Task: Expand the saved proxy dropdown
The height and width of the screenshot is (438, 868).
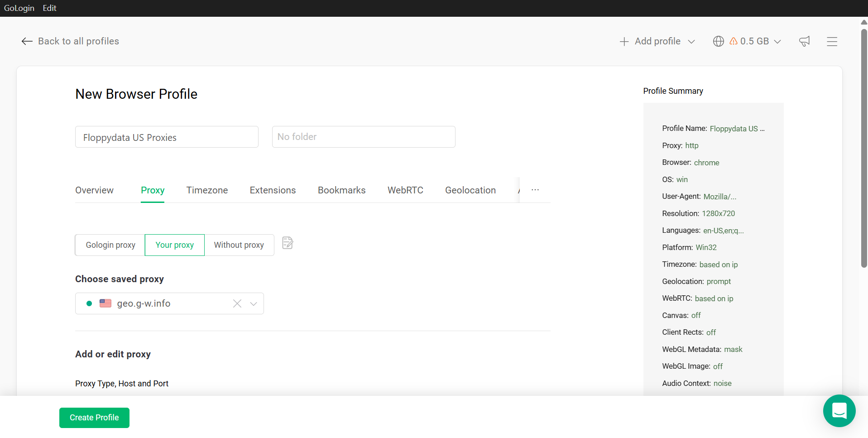Action: (x=254, y=303)
